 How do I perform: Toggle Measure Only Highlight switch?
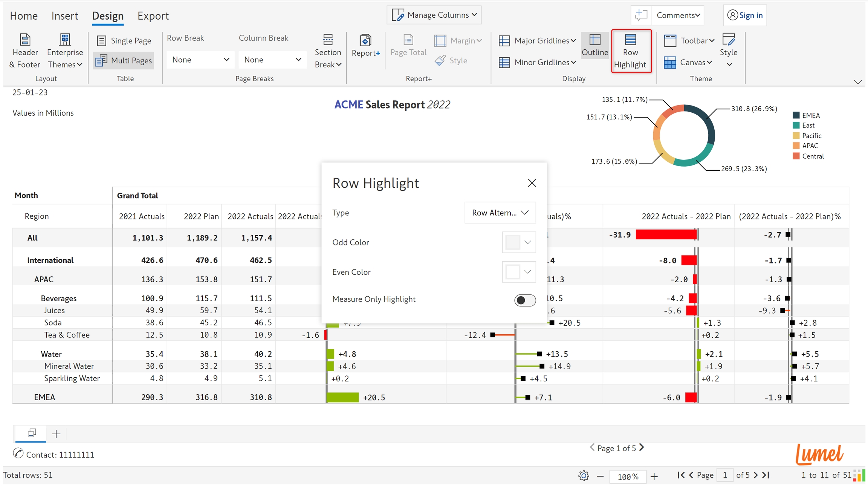point(525,300)
